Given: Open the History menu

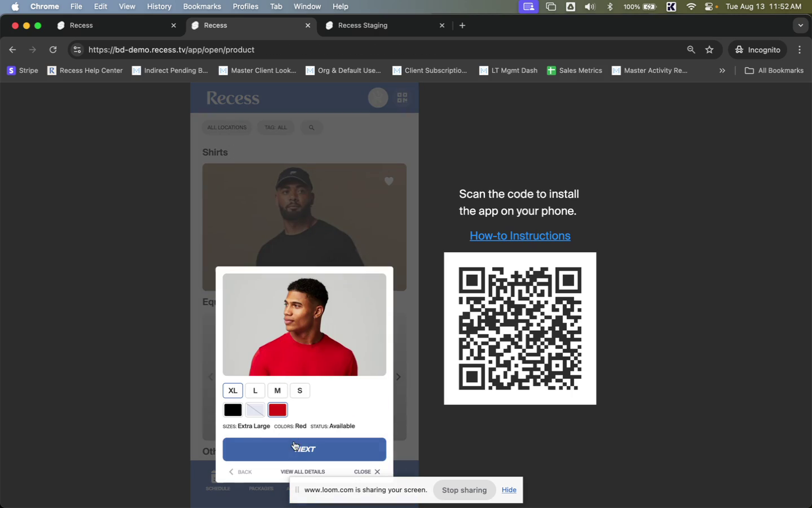Looking at the screenshot, I should pyautogui.click(x=159, y=7).
